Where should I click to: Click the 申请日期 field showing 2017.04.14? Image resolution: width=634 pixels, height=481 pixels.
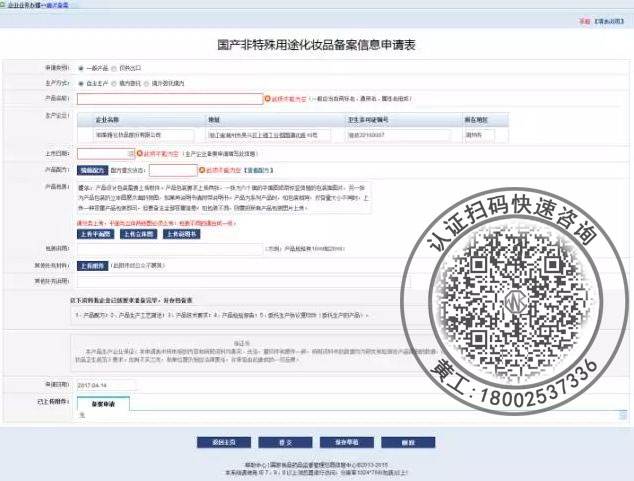(107, 385)
